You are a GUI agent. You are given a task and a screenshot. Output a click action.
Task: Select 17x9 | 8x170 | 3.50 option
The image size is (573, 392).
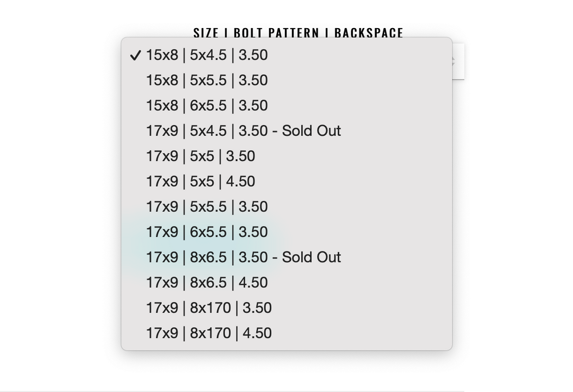coord(286,308)
